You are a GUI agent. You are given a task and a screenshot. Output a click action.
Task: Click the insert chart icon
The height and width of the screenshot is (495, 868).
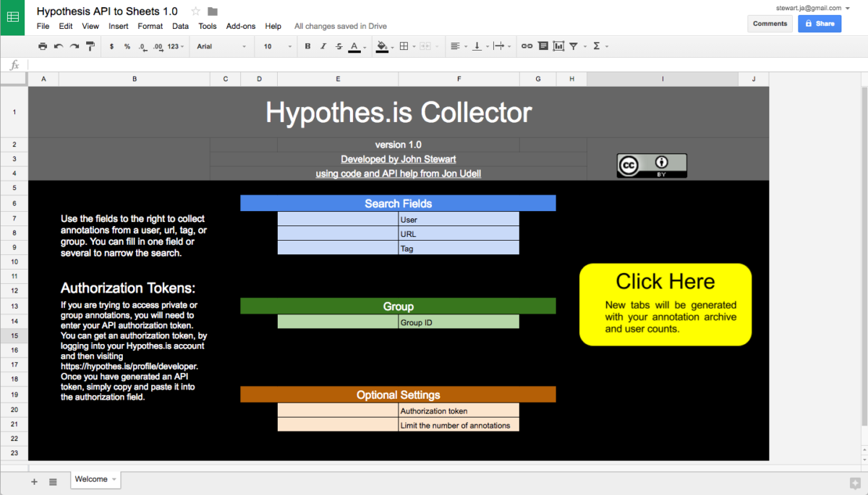point(558,46)
